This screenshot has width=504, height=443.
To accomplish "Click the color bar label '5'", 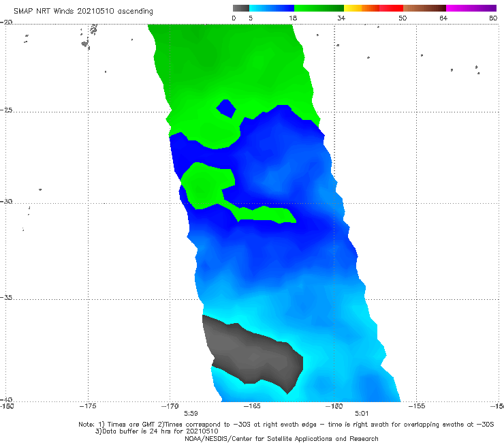I will pyautogui.click(x=251, y=18).
